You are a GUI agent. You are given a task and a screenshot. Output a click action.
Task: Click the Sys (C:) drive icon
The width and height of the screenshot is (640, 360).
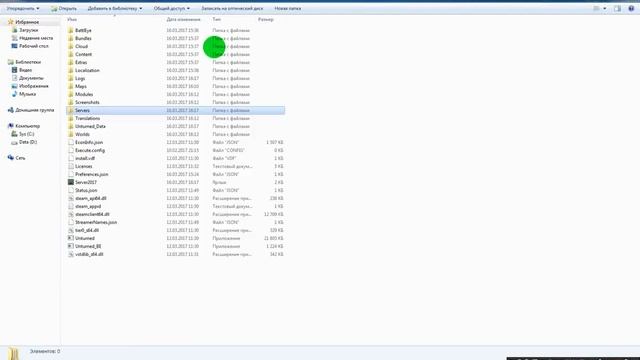pos(15,134)
